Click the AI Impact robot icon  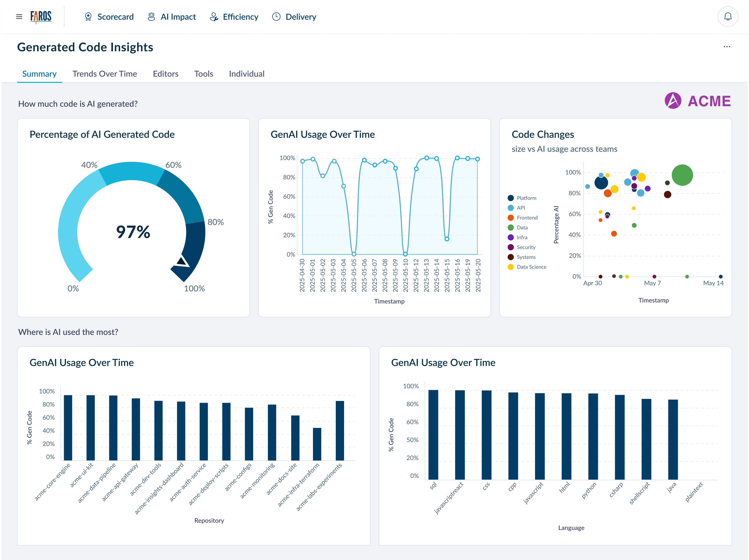coord(151,17)
